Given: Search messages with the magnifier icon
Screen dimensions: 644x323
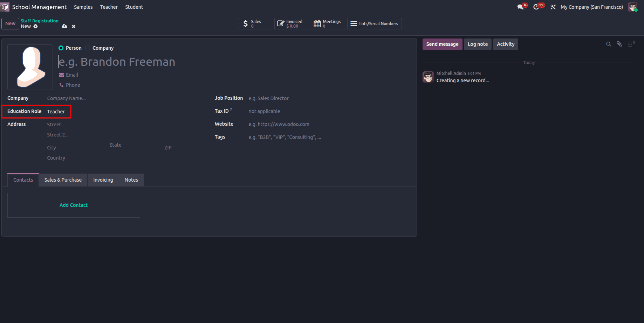Looking at the screenshot, I should click(609, 44).
